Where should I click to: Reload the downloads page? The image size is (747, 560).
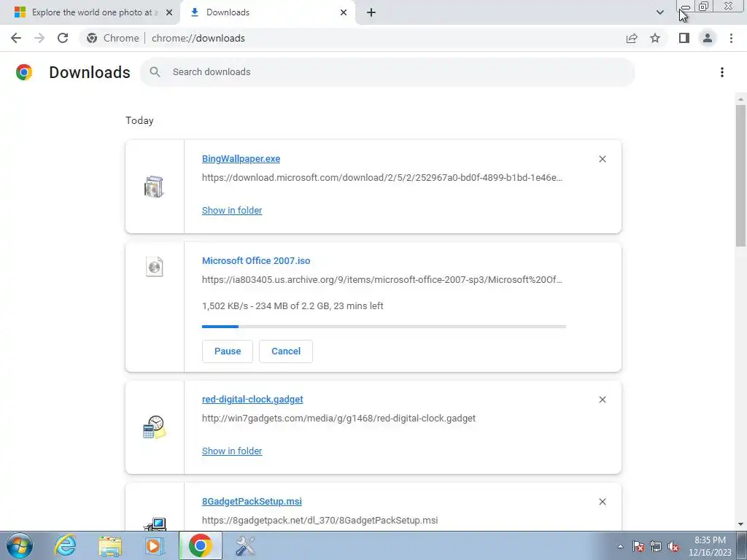pos(63,38)
